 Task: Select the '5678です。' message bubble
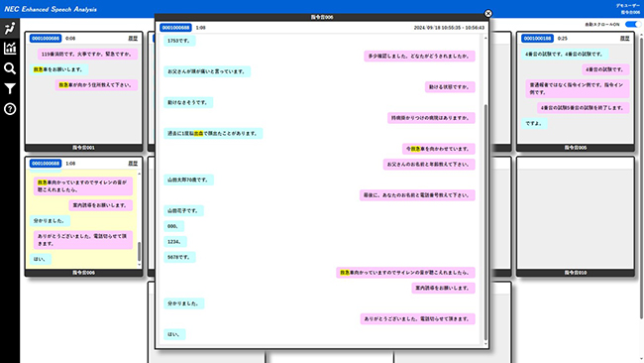coord(179,257)
